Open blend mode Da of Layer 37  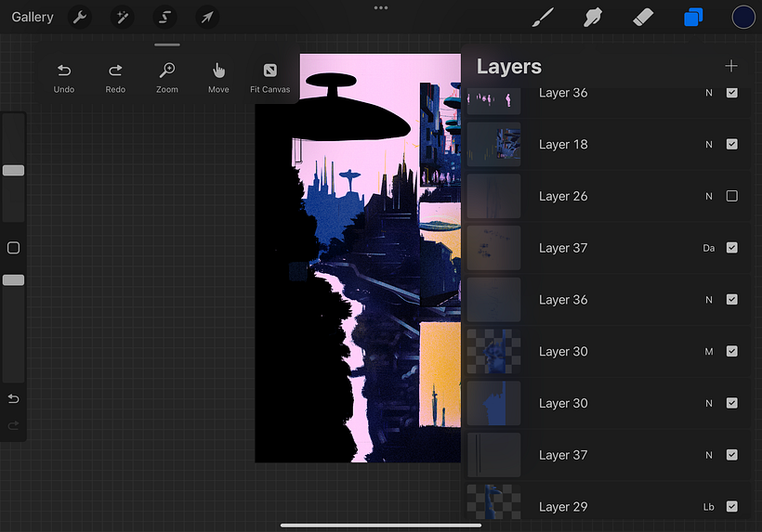[x=708, y=248]
